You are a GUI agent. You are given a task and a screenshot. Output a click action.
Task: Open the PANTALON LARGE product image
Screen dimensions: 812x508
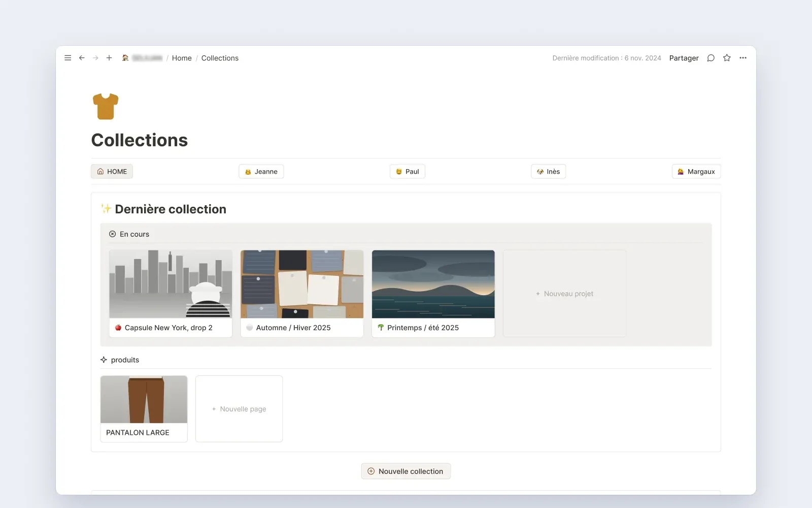(x=144, y=399)
